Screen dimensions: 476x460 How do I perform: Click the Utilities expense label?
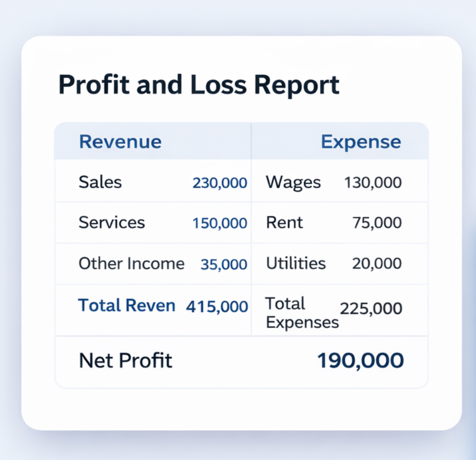pos(296,263)
